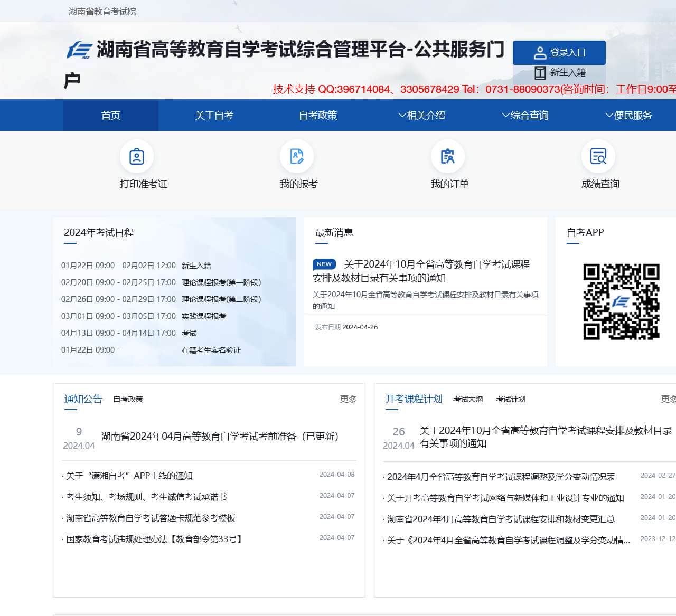Viewport: 676px width, 616px height.
Task: Click the 湖南省教育考试院 header link
Action: pyautogui.click(x=101, y=12)
